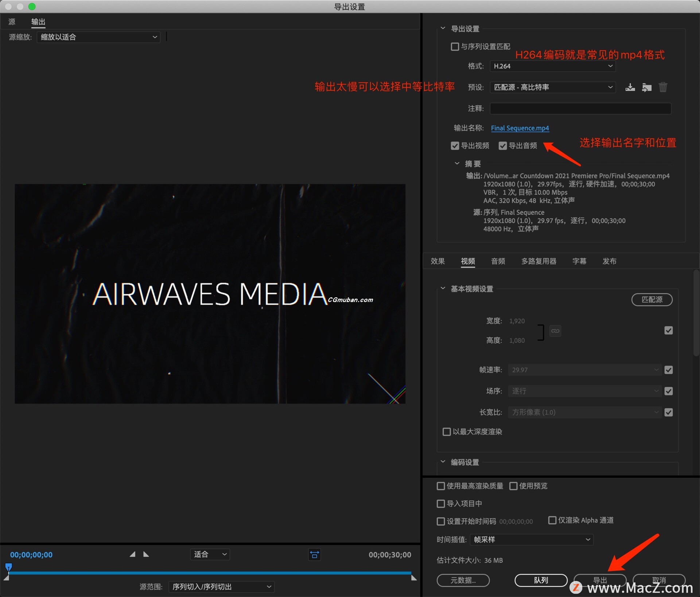Switch to the 效果 tab
This screenshot has height=597, width=700.
437,261
